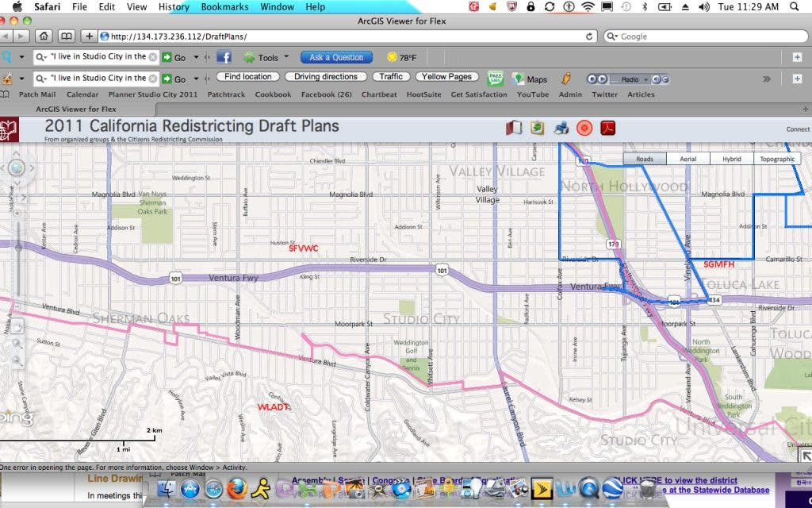Screen dimensions: 812x508
Task: Click the globe navigation control on the map
Action: tap(17, 168)
